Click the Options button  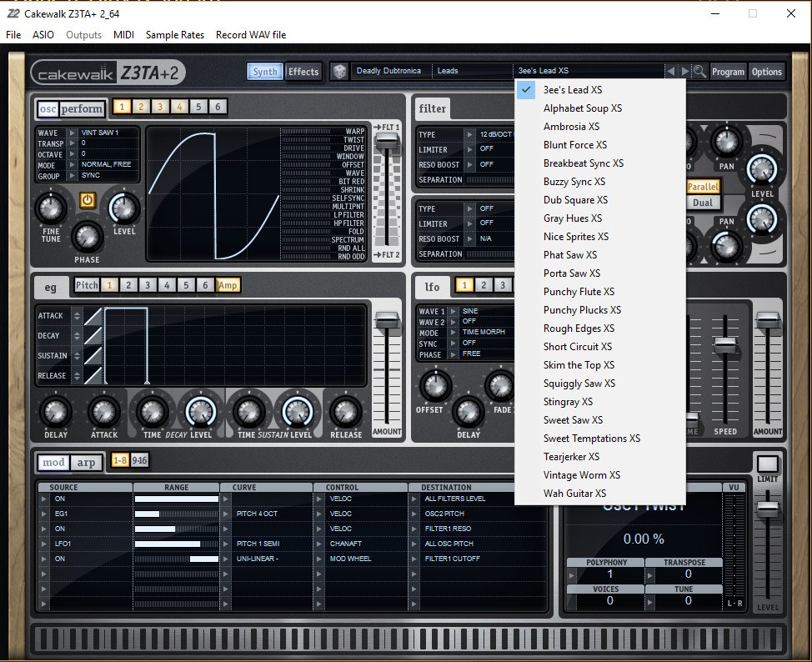766,72
